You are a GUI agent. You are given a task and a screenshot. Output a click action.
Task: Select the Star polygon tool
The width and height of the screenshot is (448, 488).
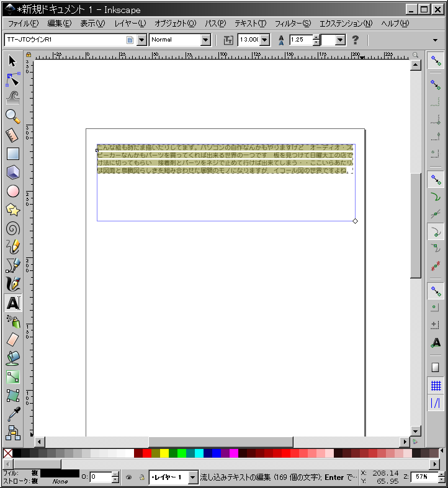pyautogui.click(x=12, y=210)
